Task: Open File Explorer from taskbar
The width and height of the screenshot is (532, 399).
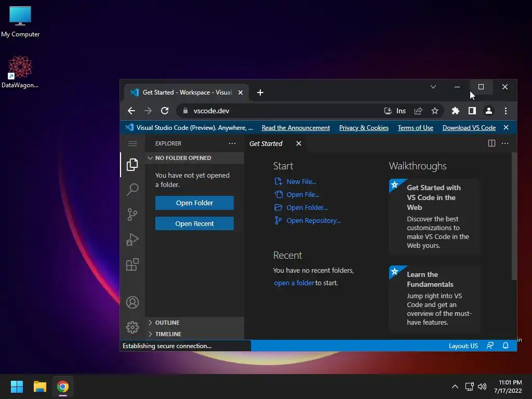Action: (39, 387)
